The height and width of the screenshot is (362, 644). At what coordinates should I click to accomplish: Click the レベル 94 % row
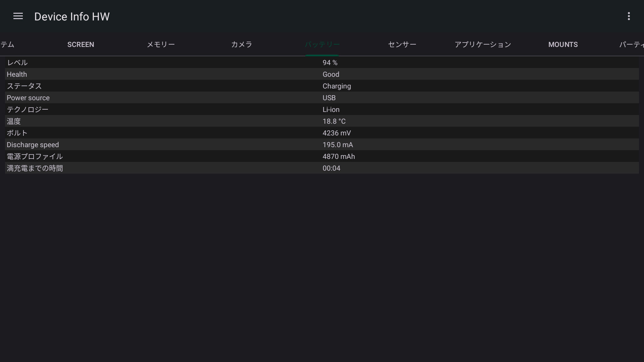322,63
